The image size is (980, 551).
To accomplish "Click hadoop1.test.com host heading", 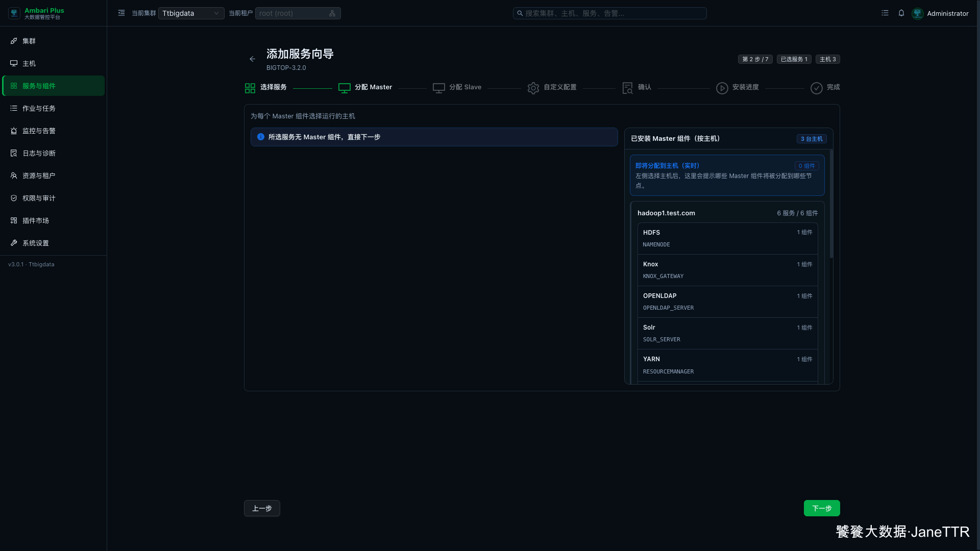I will point(666,213).
